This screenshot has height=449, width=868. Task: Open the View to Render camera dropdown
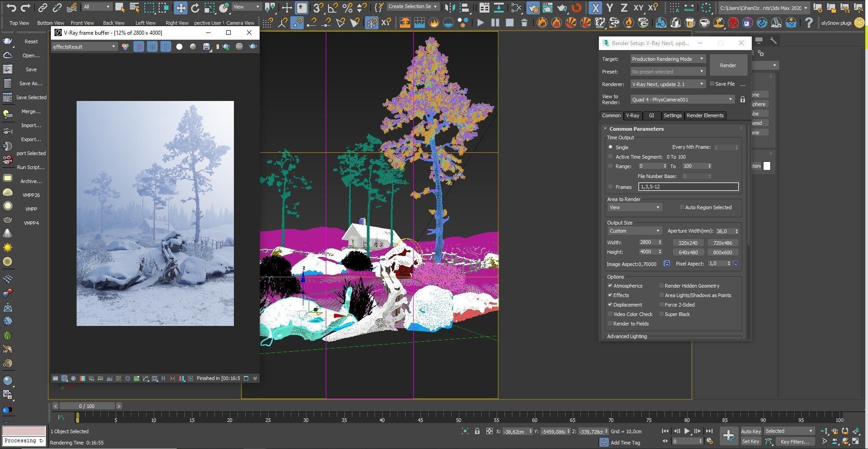[682, 100]
